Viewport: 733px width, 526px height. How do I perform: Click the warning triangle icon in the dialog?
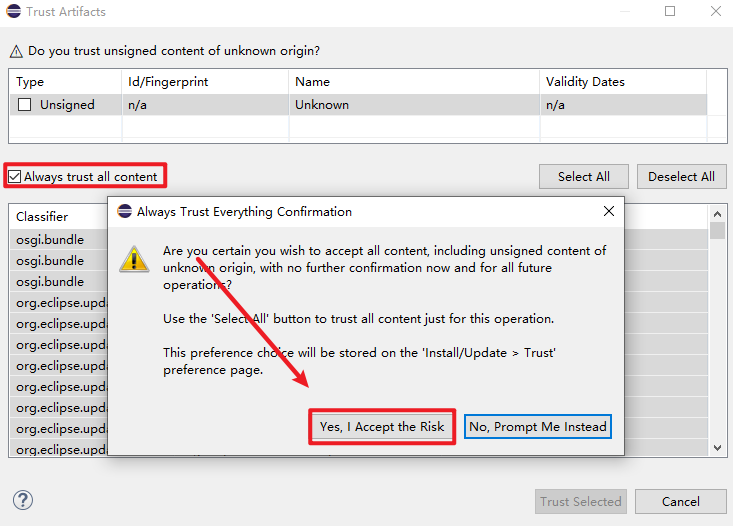pos(134,258)
